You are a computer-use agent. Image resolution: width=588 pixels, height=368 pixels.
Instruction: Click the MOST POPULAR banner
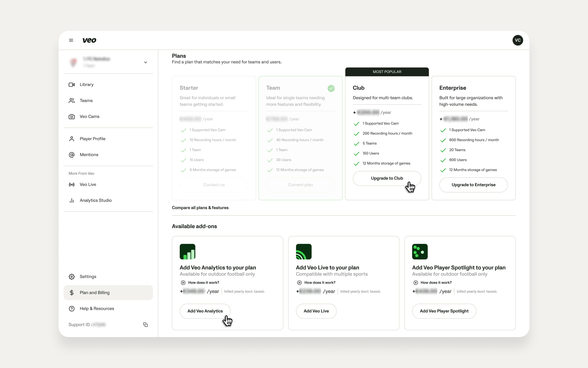pyautogui.click(x=387, y=72)
